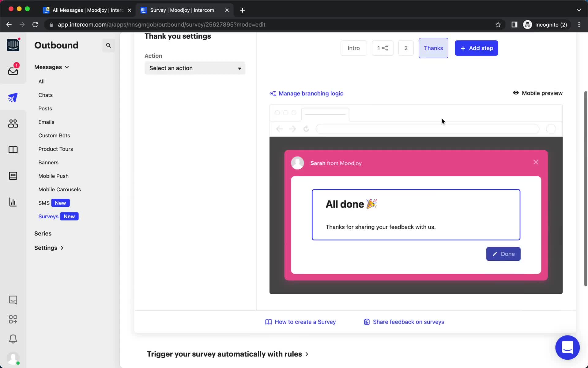588x368 pixels.
Task: Click the Notifications bell icon
Action: click(x=13, y=339)
